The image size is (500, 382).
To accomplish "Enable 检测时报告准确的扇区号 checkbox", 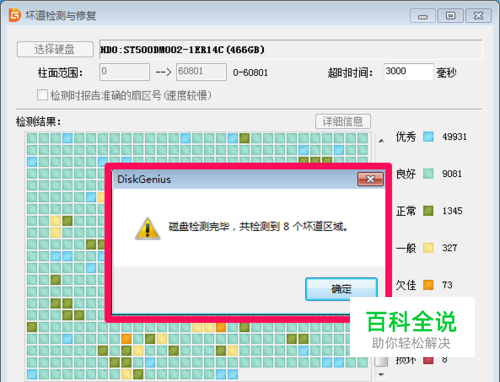I will 42,95.
